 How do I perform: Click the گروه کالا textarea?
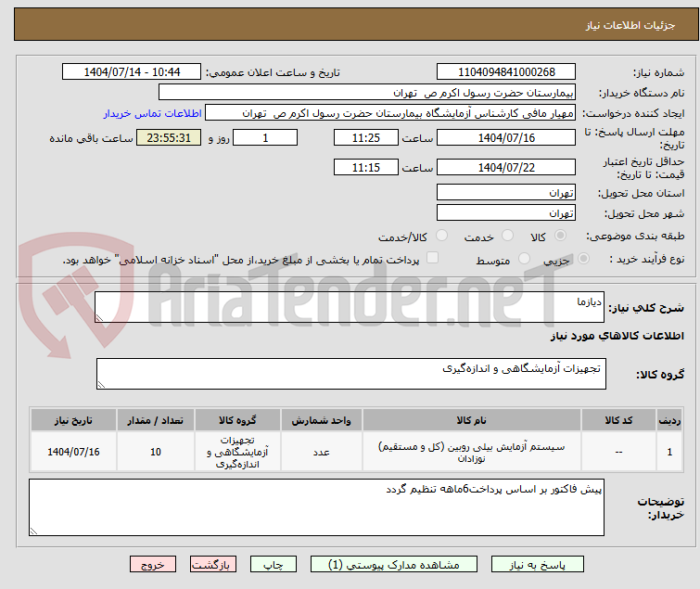pyautogui.click(x=351, y=374)
